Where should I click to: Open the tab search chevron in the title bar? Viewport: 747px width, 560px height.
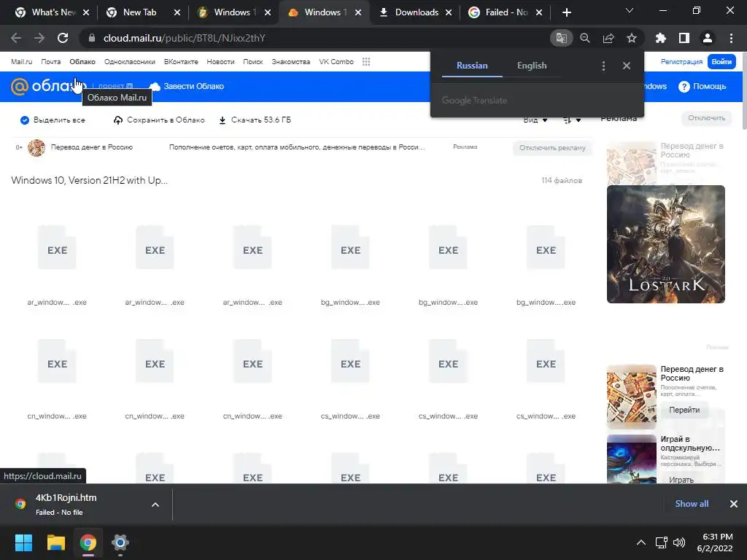630,10
